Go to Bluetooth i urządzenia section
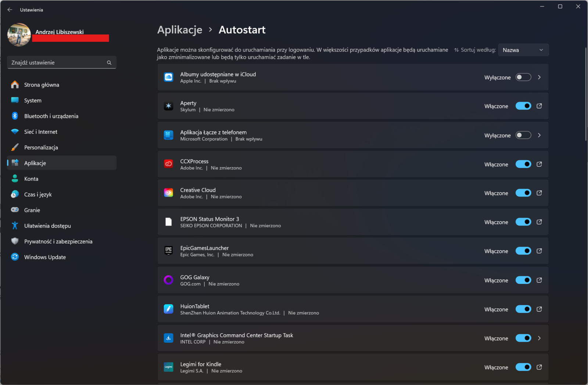Image resolution: width=588 pixels, height=385 pixels. pos(51,116)
